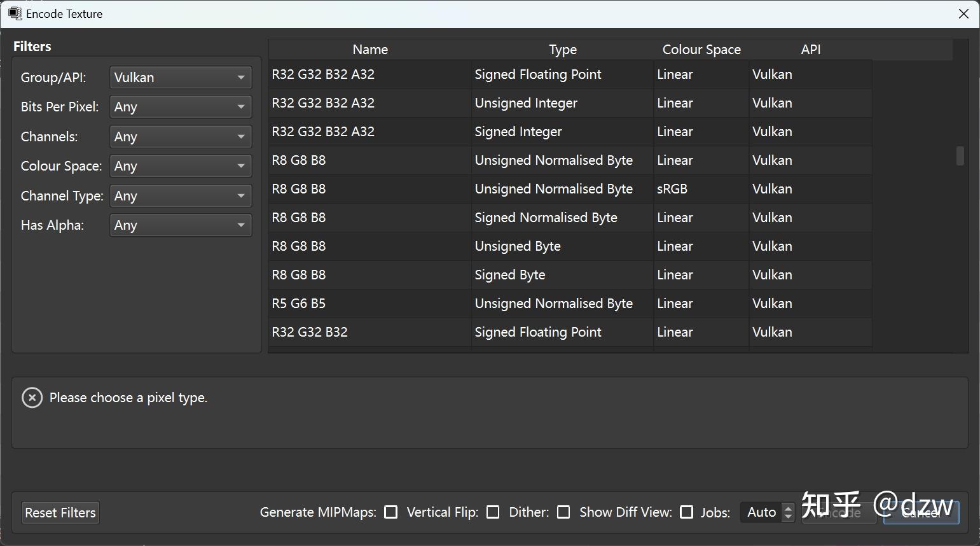Click the Encode Texture window icon
Viewport: 980px width, 546px height.
click(15, 13)
